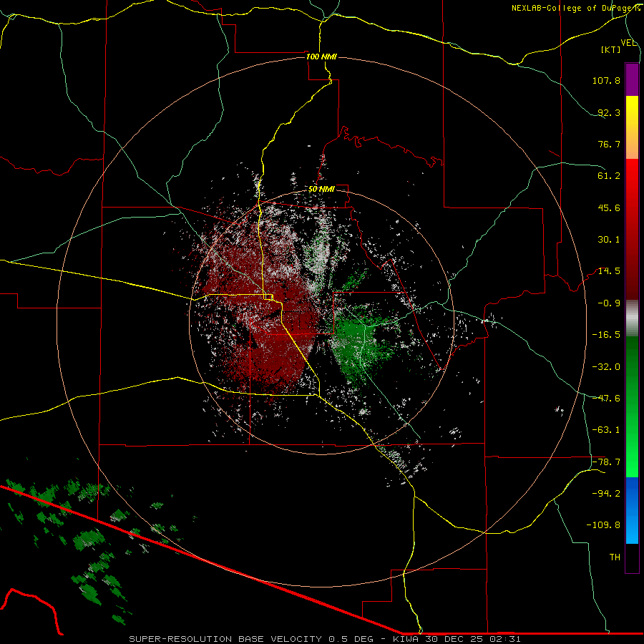
Task: Click the purple segment of the color bar
Action: click(x=632, y=79)
